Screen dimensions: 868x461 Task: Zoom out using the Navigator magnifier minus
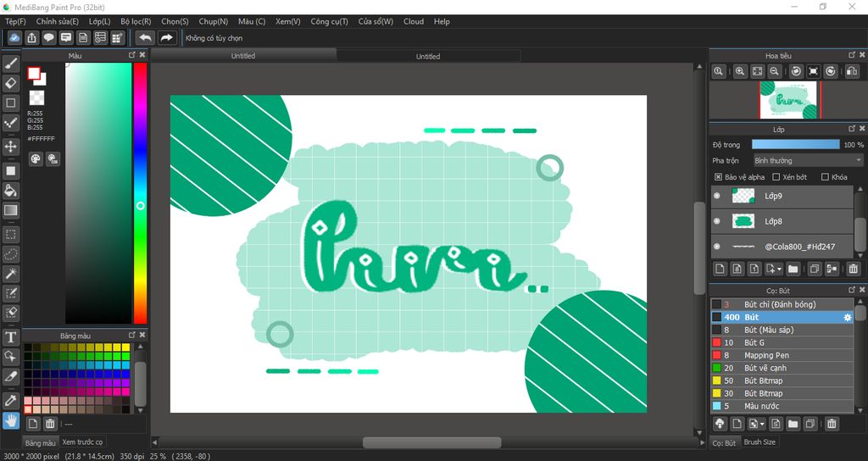(775, 71)
